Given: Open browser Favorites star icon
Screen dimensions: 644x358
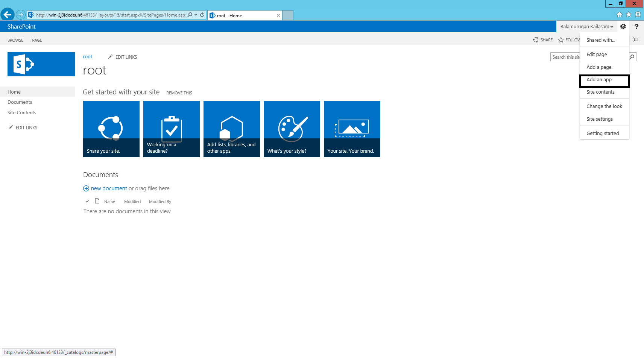Looking at the screenshot, I should coord(629,15).
